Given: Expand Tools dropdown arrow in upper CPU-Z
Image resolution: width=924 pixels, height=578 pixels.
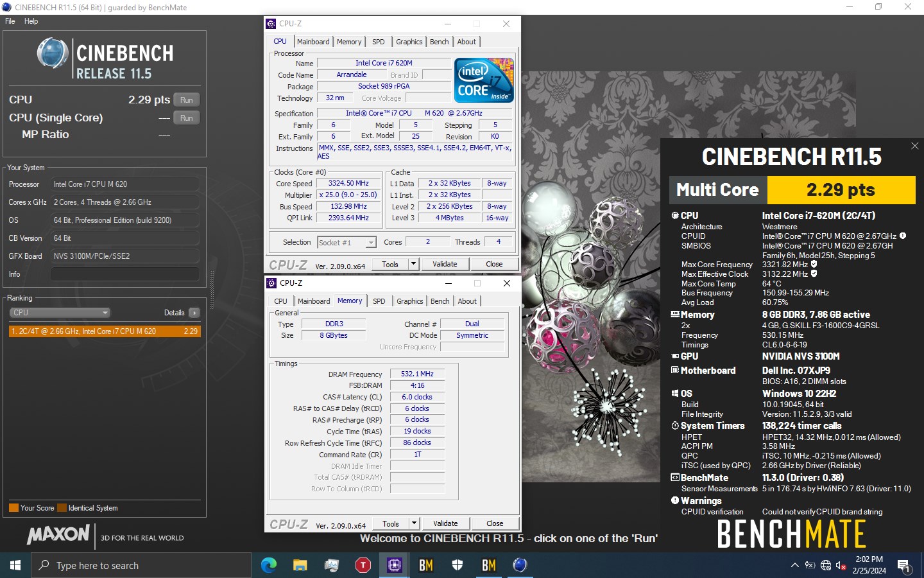Looking at the screenshot, I should pyautogui.click(x=414, y=264).
